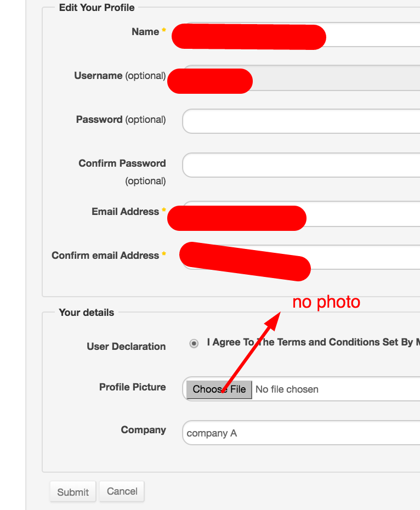Click the Company field containing 'company A'
This screenshot has height=510, width=420.
pyautogui.click(x=302, y=433)
